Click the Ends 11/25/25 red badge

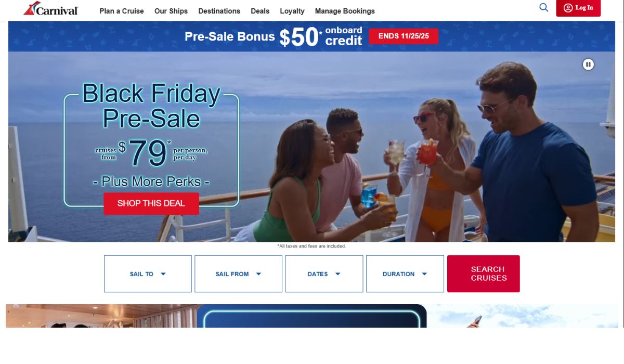coord(404,36)
